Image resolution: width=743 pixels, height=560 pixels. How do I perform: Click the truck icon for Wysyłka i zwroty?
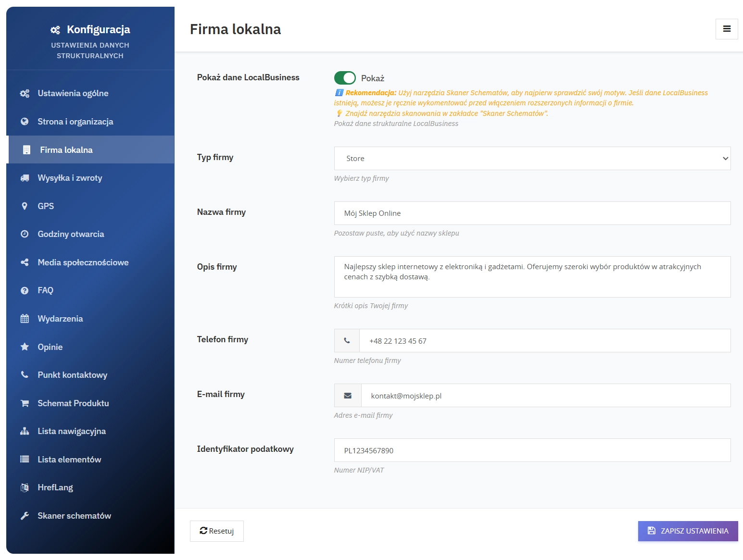25,178
